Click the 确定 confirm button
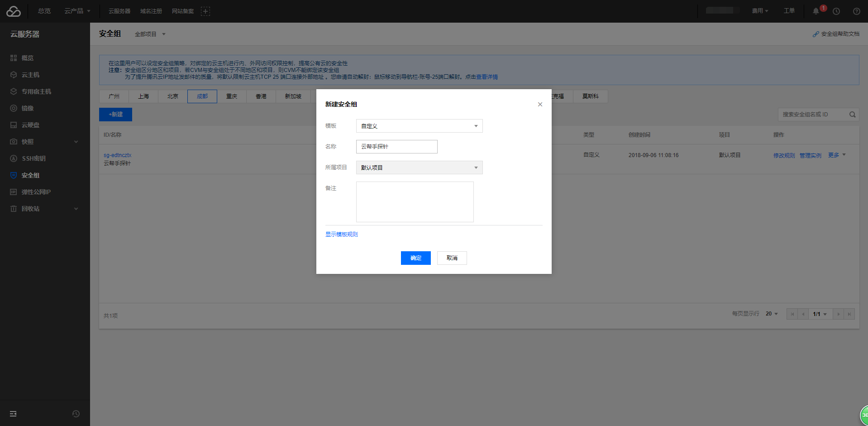The image size is (868, 426). pos(415,258)
